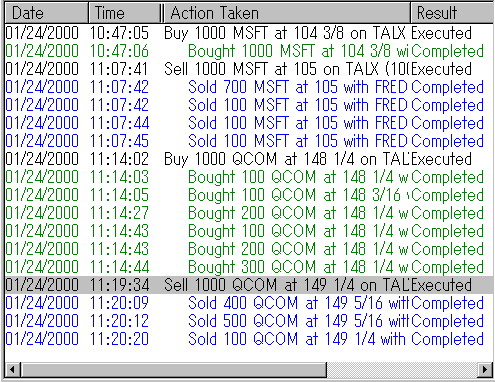
Task: Click 'Completed' result in 11:20:12 row
Action: pos(447,321)
